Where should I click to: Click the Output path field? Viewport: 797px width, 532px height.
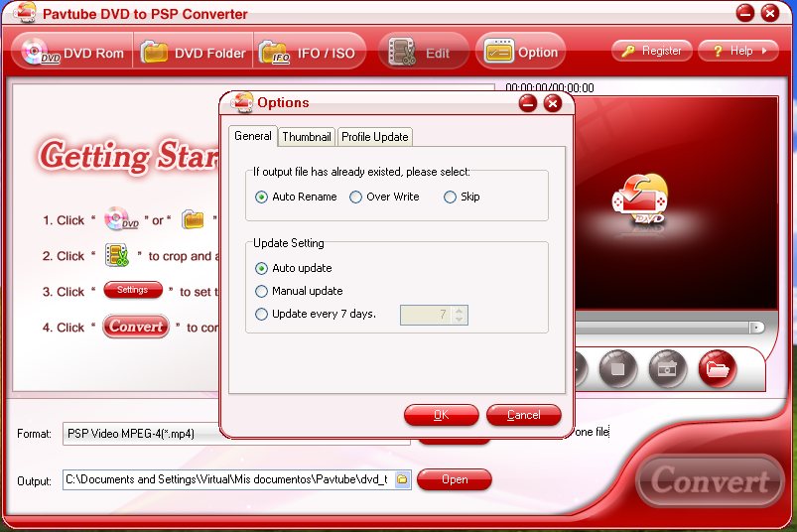coord(228,479)
